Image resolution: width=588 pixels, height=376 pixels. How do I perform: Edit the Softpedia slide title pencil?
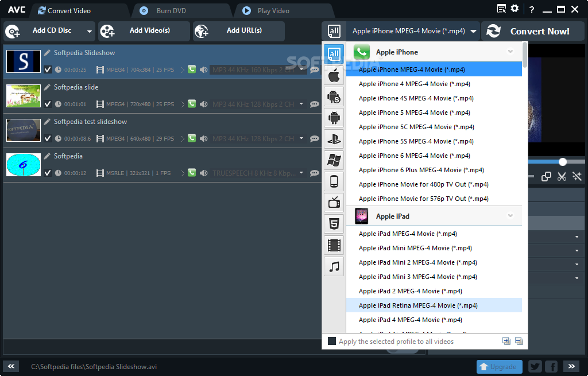pos(47,87)
